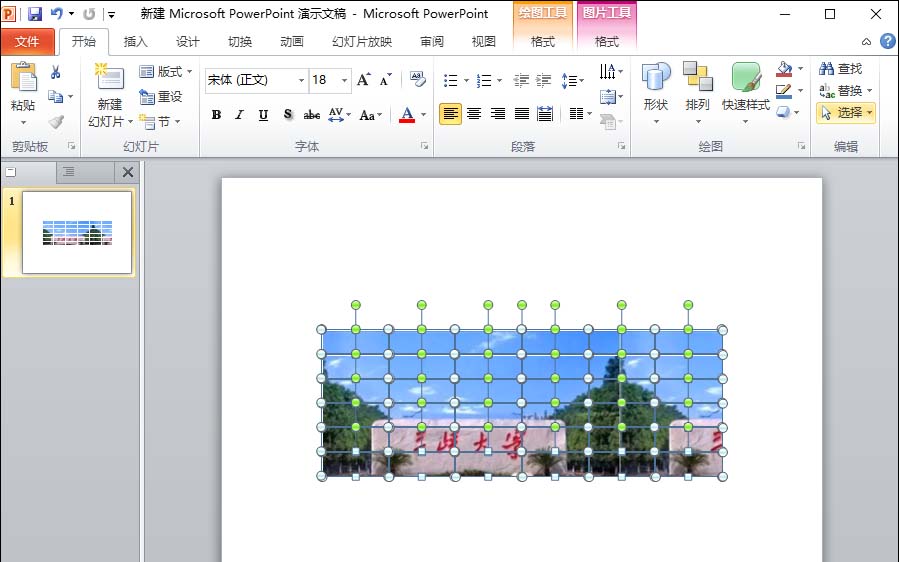
Task: Click the PowerPoint Help question mark icon
Action: pos(888,41)
